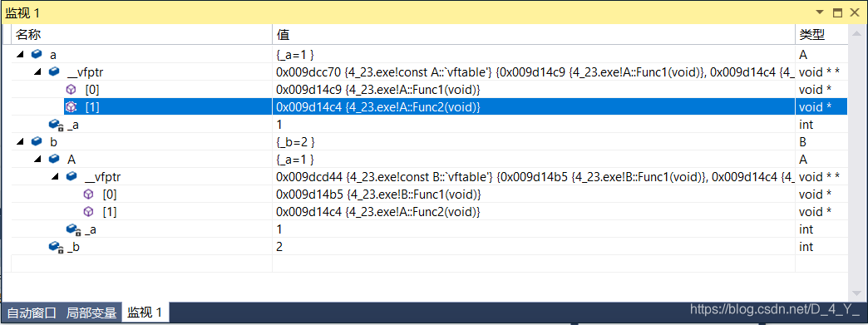Viewport: 868px width, 325px height.
Task: Select the 0x009dcc70 A vftable value
Action: [x=535, y=72]
